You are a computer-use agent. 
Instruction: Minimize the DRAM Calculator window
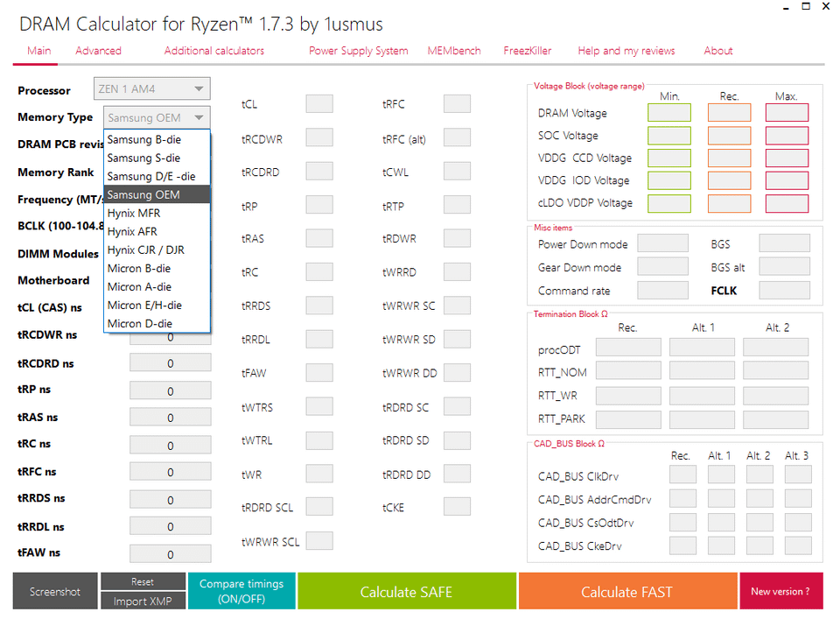786,8
